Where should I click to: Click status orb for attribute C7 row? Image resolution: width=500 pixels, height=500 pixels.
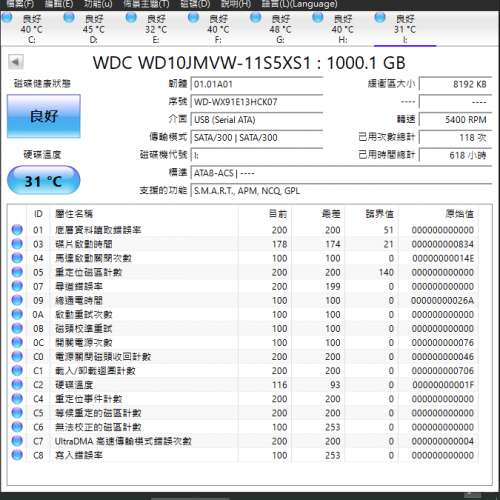coord(17,441)
